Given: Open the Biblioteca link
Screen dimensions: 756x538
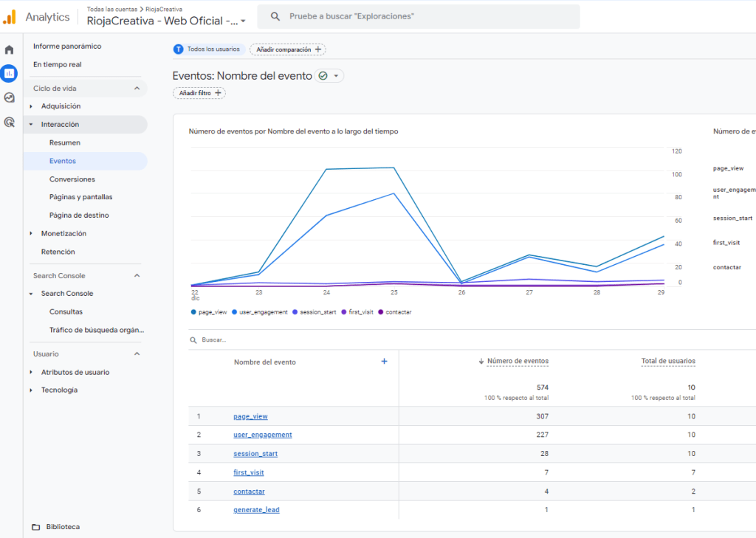Looking at the screenshot, I should [63, 527].
